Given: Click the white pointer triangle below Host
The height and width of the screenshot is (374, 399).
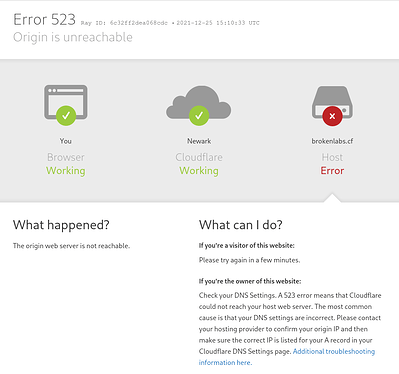Looking at the screenshot, I should click(332, 198).
